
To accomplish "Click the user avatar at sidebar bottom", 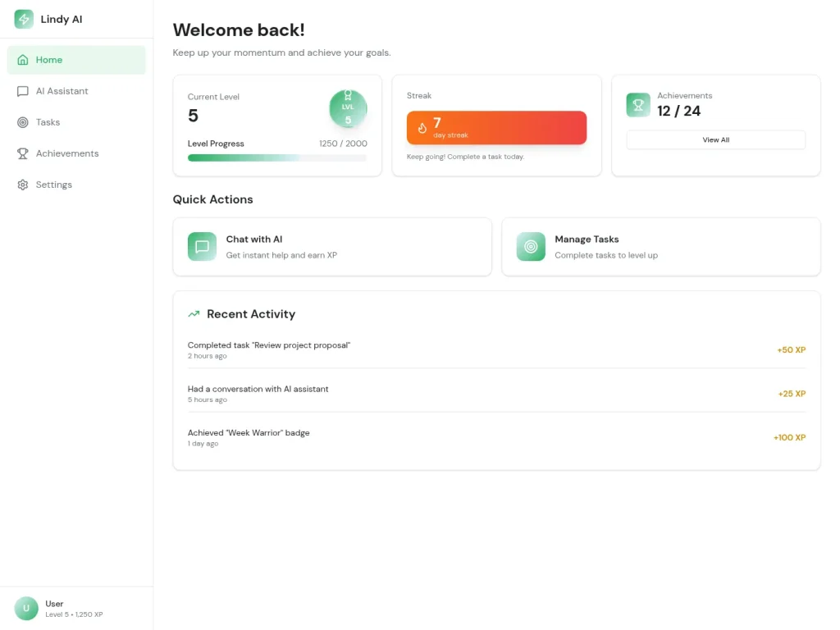I will pyautogui.click(x=26, y=608).
